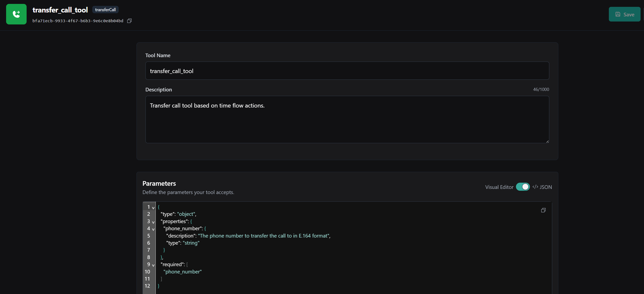Image resolution: width=644 pixels, height=294 pixels.
Task: Collapse the properties block at line 3
Action: tap(153, 222)
